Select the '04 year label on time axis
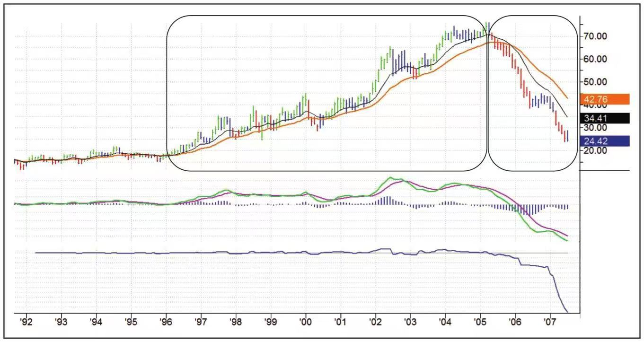Viewport: 644px width, 342px height. tap(445, 323)
